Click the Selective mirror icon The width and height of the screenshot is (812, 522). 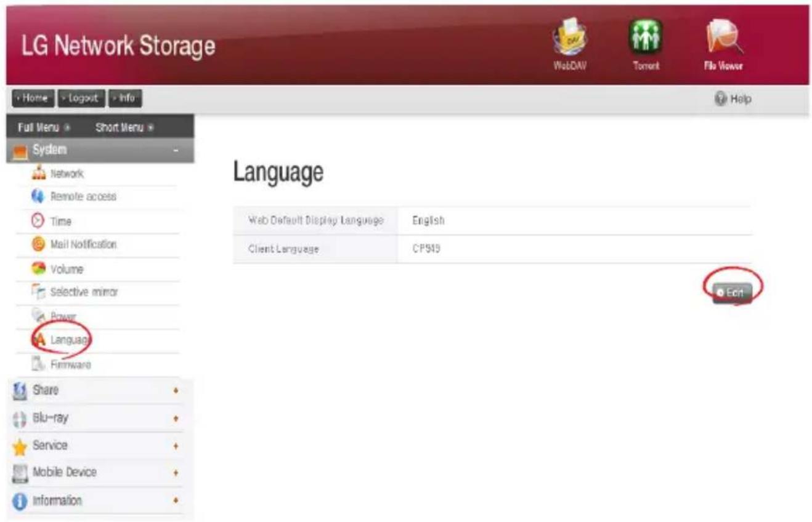[38, 292]
